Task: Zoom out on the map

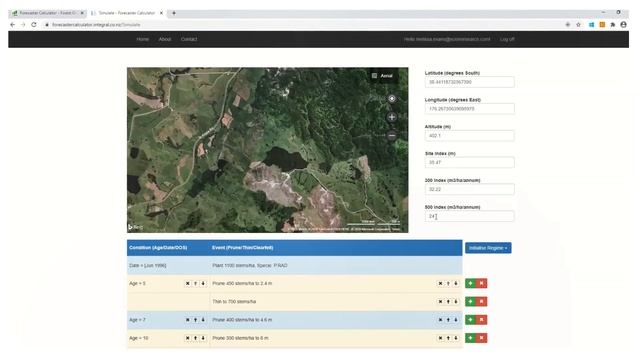Action: click(x=391, y=136)
